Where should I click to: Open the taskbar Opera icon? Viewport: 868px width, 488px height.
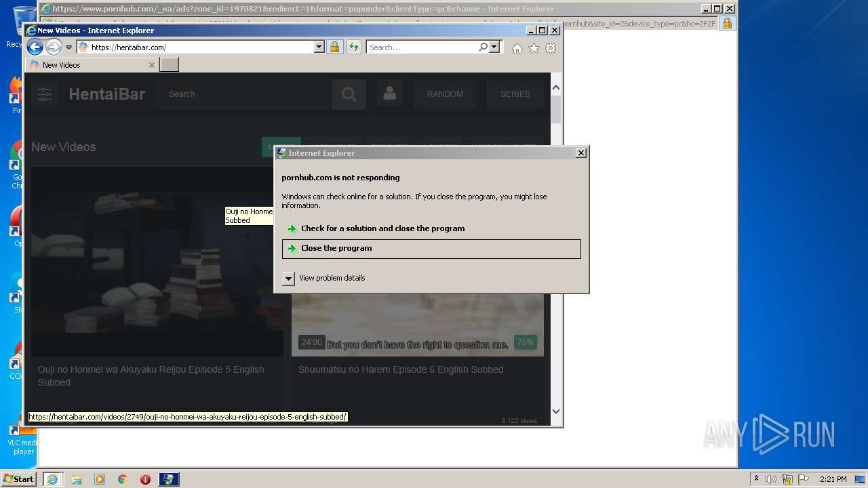145,479
